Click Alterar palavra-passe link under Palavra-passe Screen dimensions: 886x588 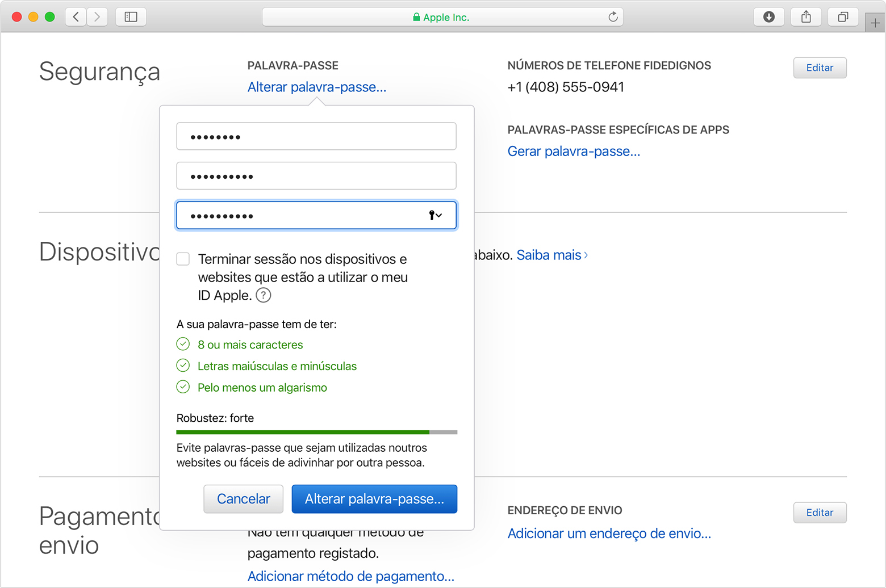317,87
